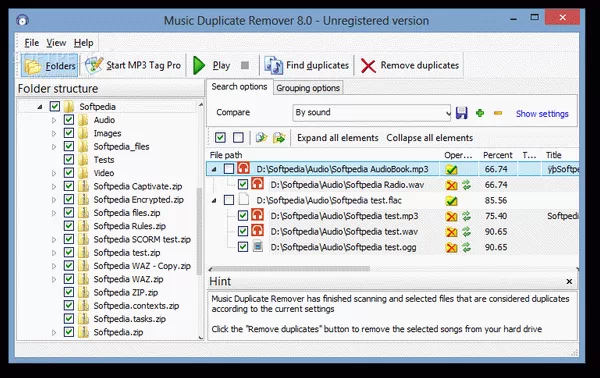Toggle Softpedia Captivate.zip checkbox
Screen dimensions: 600x378
[69, 186]
